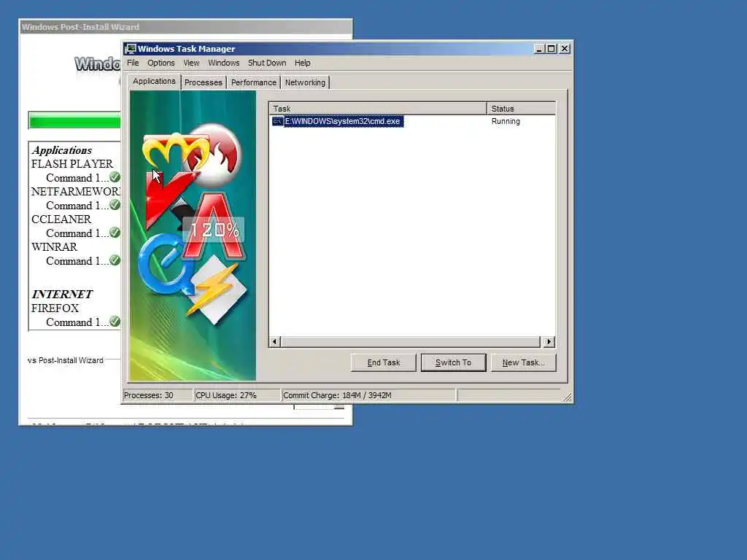Screen dimensions: 747x560
Task: Sort by the Status column header
Action: [x=521, y=109]
